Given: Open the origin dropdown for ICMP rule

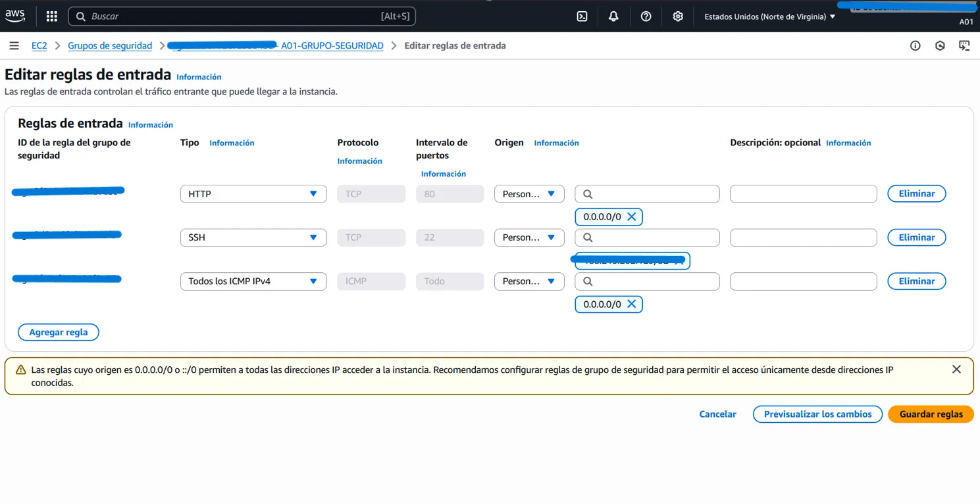Looking at the screenshot, I should click(x=529, y=281).
